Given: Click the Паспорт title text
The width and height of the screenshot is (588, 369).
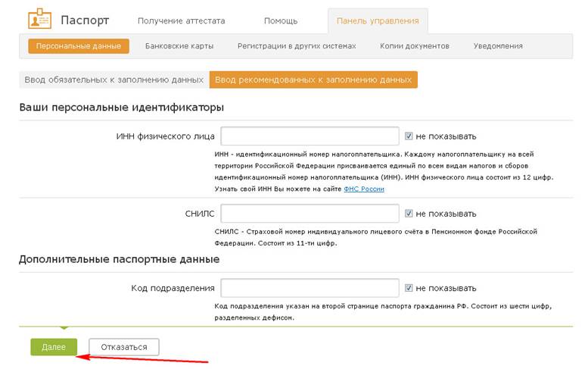Looking at the screenshot, I should click(85, 20).
